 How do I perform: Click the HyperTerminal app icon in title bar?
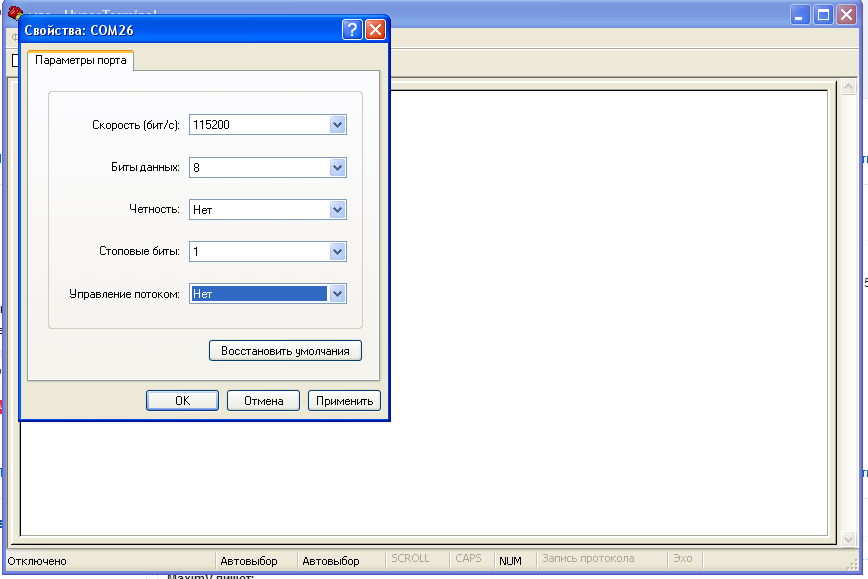(14, 13)
